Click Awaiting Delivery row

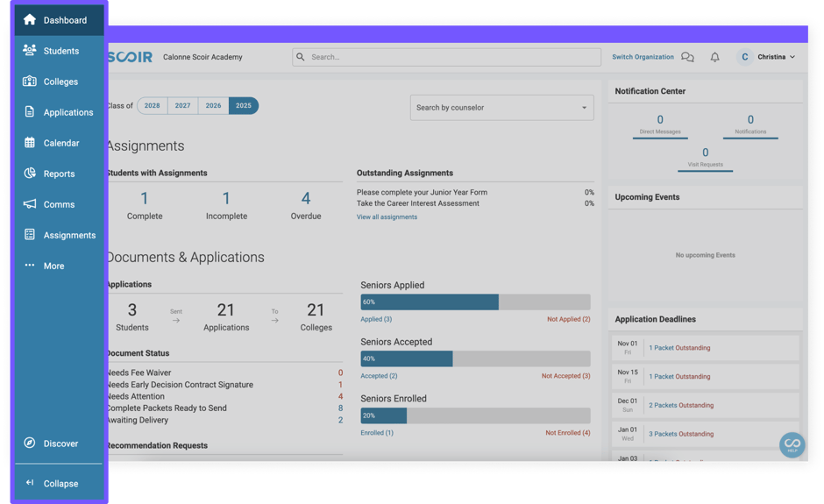[x=224, y=420]
